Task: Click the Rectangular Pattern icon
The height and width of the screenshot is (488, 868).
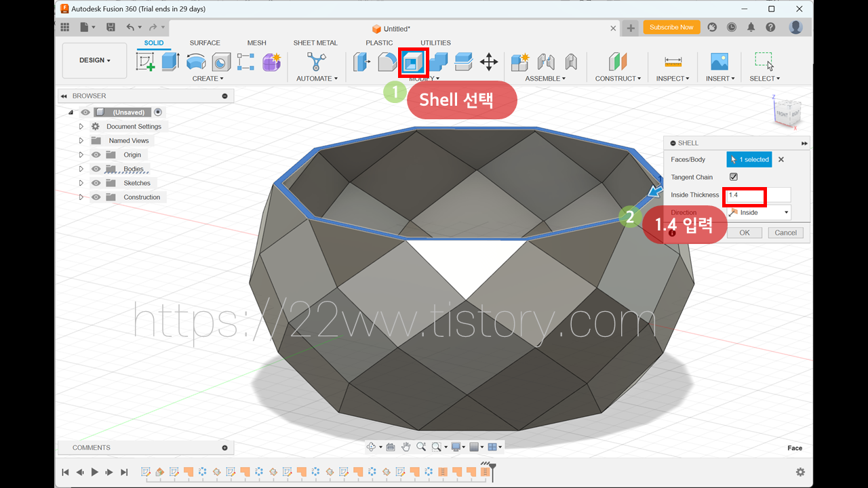Action: (x=245, y=62)
